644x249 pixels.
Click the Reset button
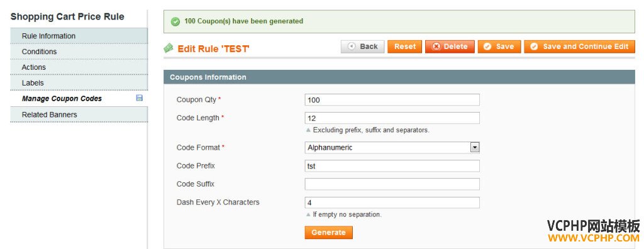tap(405, 47)
